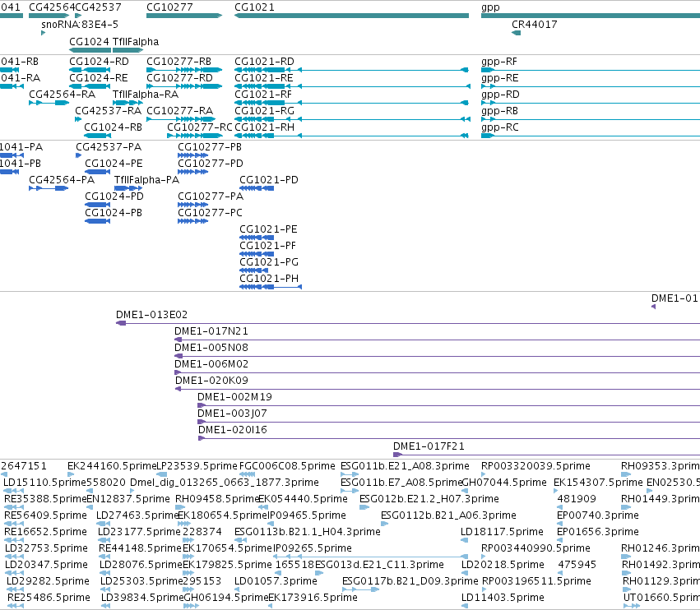This screenshot has height=610, width=700.
Task: Click transcript CG10277-RD
Action: click(x=179, y=77)
